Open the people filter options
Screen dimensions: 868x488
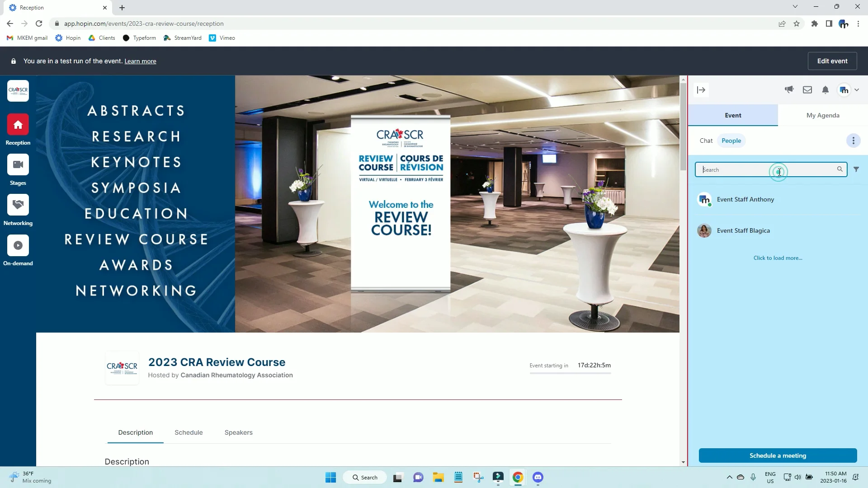tap(857, 169)
